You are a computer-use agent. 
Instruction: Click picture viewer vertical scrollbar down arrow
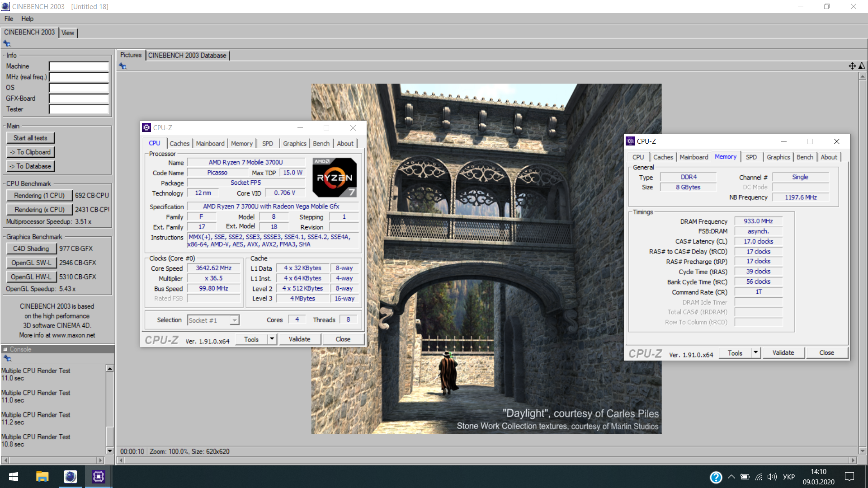point(862,450)
